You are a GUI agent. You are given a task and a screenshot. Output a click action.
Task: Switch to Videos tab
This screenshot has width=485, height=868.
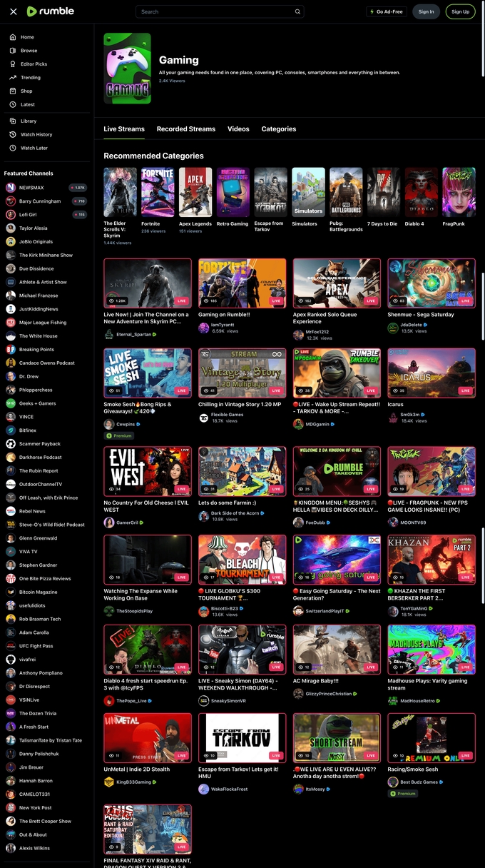pyautogui.click(x=238, y=129)
